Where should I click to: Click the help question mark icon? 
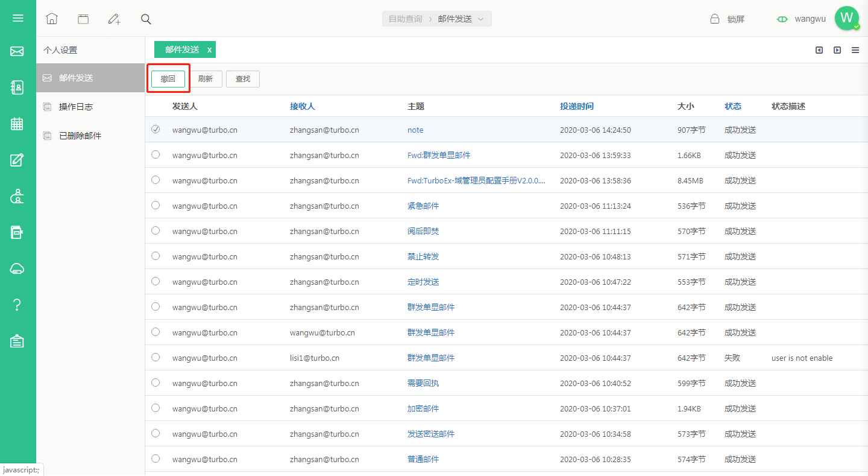pos(17,305)
